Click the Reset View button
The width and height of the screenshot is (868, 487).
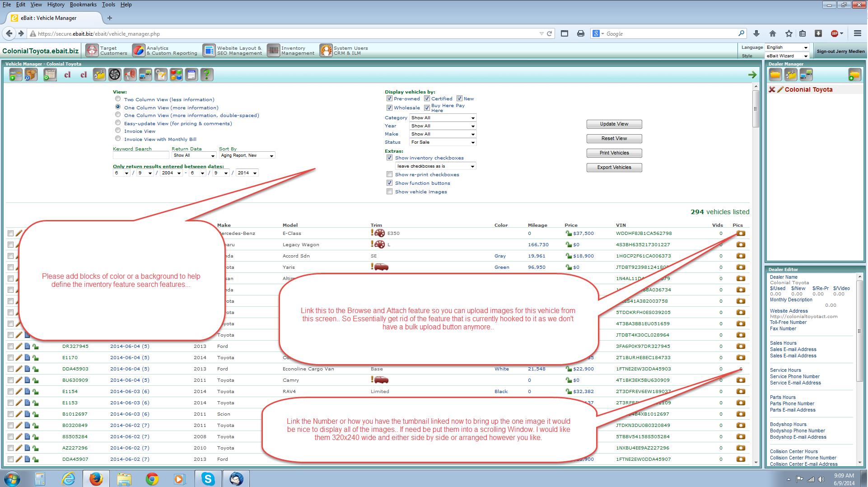(614, 139)
